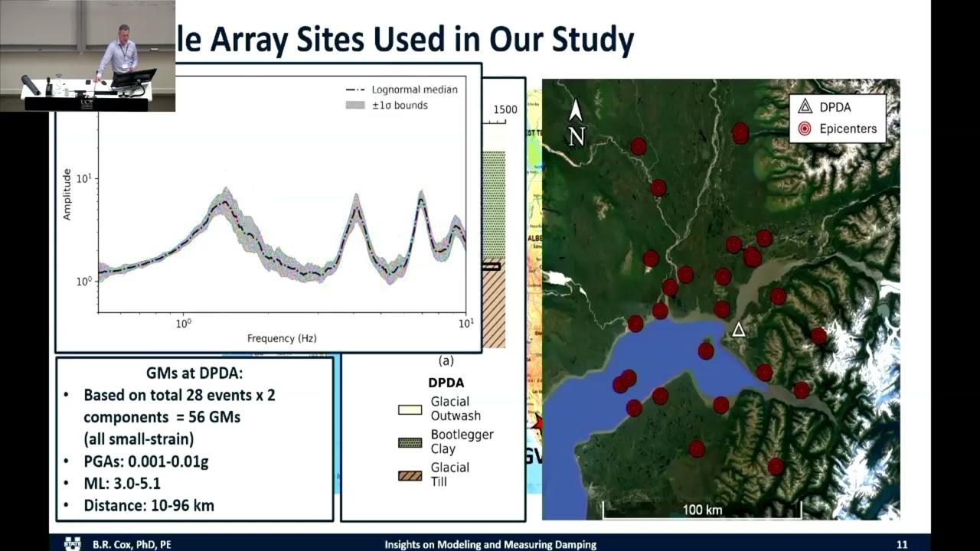Click the university logo in footer

tap(74, 544)
